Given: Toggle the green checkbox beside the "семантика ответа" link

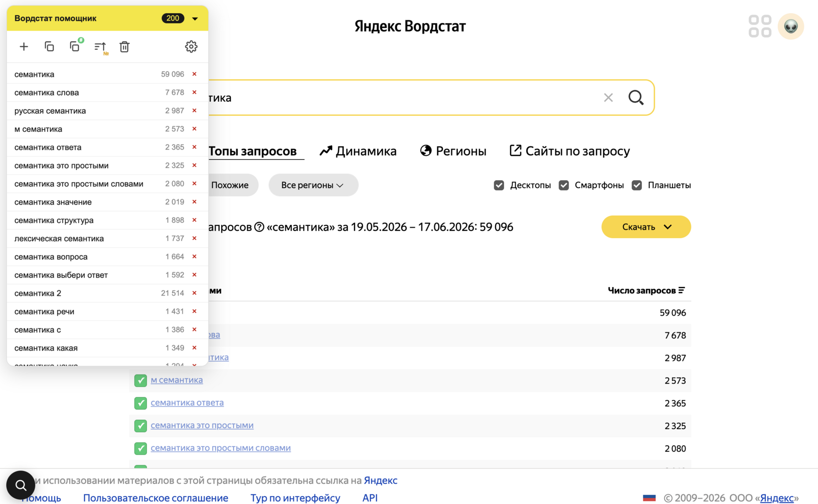Looking at the screenshot, I should [x=141, y=403].
